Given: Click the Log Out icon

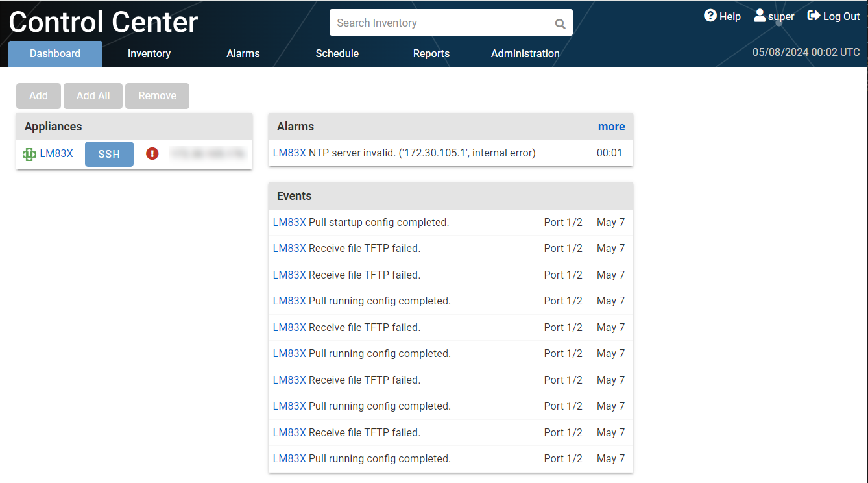Looking at the screenshot, I should pos(814,16).
